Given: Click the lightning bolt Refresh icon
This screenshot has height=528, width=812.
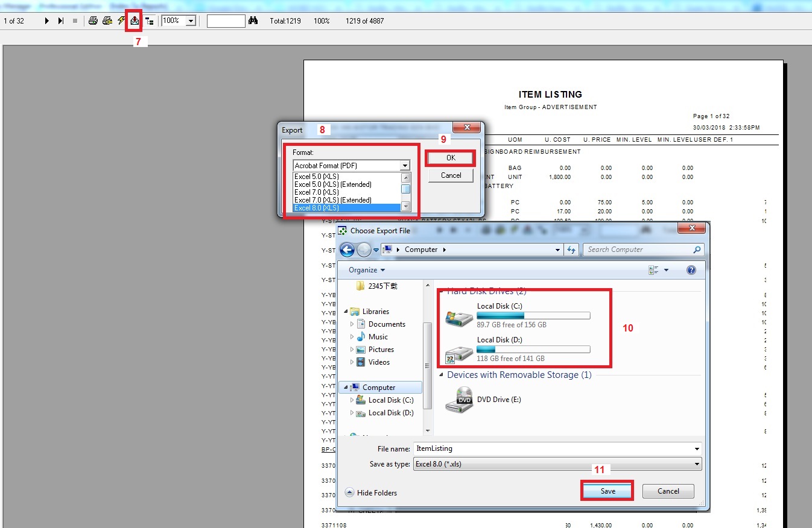Looking at the screenshot, I should (121, 20).
